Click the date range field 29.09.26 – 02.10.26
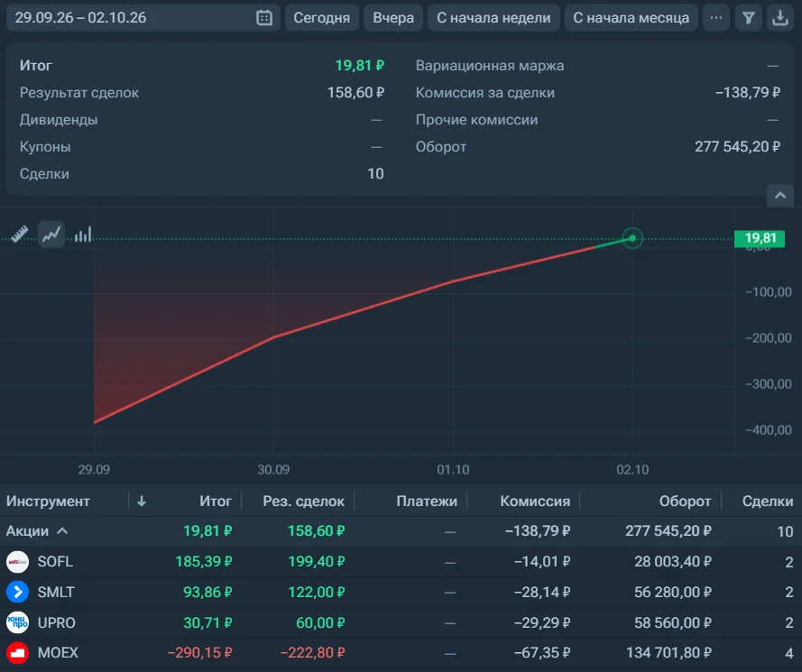Viewport: 802px width, 672px height. click(143, 18)
